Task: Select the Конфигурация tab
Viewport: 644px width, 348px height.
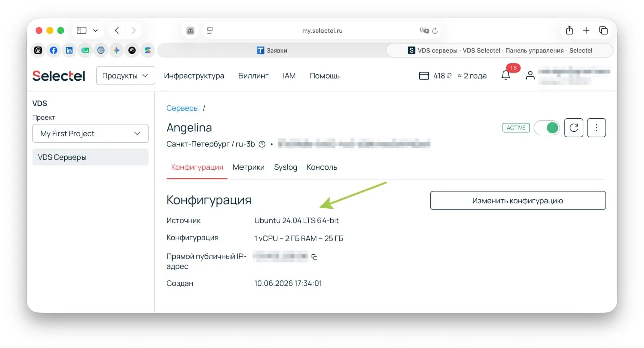Action: tap(197, 167)
